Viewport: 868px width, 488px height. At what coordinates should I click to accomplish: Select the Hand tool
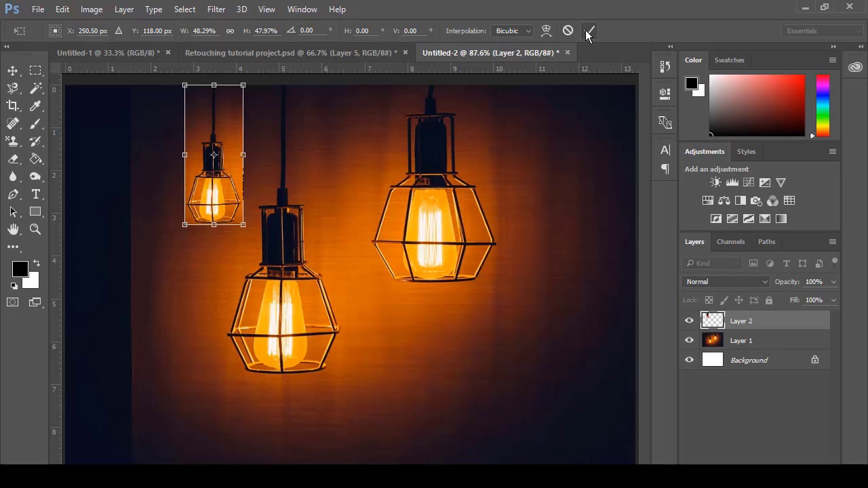coord(13,229)
